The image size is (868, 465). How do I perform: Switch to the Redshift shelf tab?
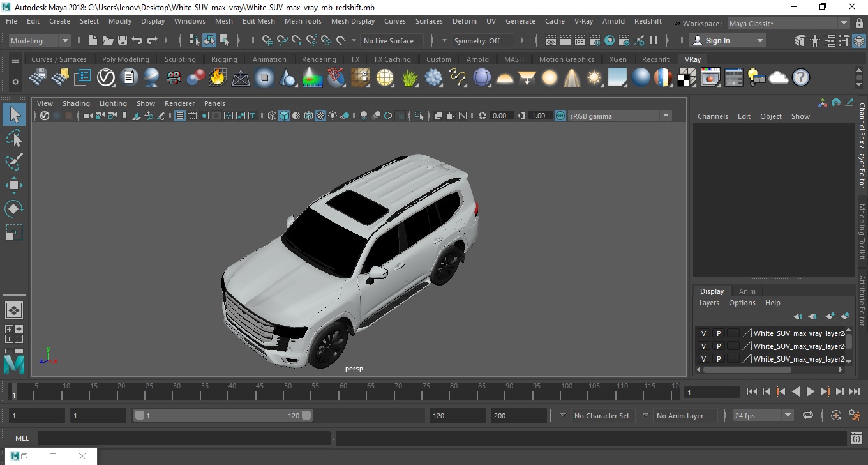coord(655,59)
